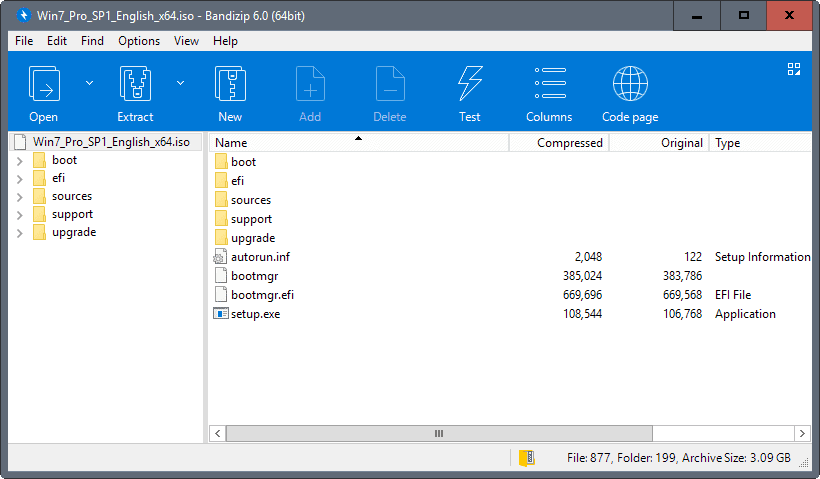Select the support folder in file list
The width and height of the screenshot is (820, 479).
(252, 219)
